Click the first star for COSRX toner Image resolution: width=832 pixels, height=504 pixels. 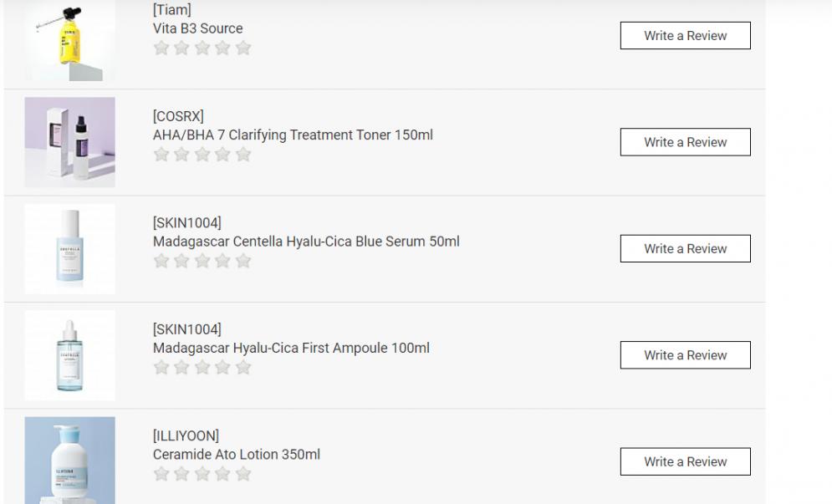pyautogui.click(x=161, y=155)
